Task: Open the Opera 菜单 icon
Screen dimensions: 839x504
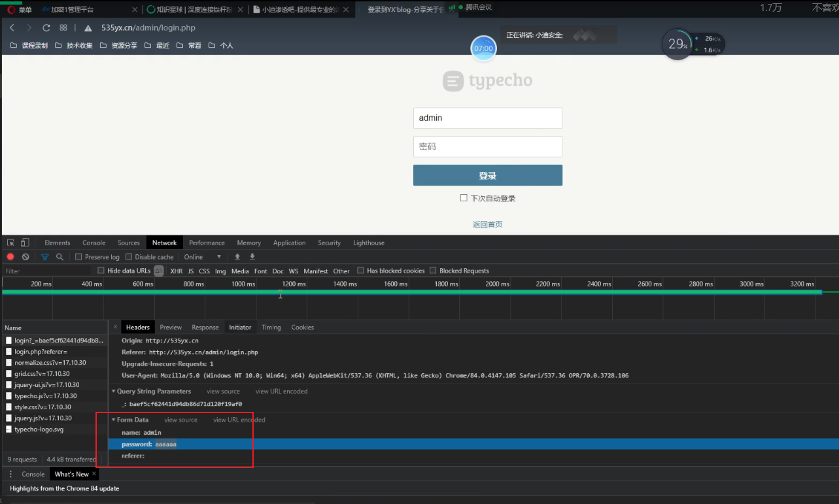Action: (x=11, y=9)
